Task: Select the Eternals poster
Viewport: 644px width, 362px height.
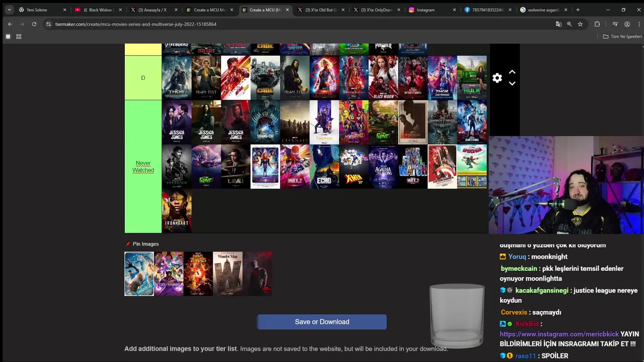Action: pyautogui.click(x=295, y=122)
